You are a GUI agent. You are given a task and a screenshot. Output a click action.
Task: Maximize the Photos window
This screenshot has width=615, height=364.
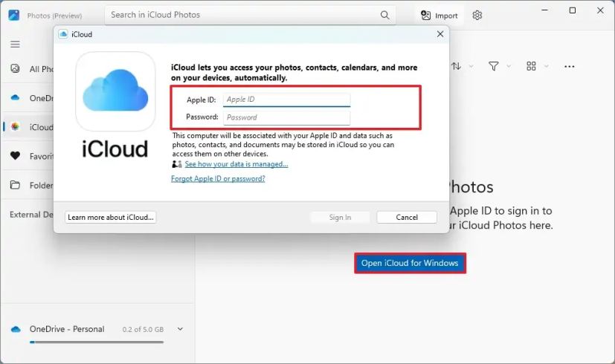click(x=573, y=10)
